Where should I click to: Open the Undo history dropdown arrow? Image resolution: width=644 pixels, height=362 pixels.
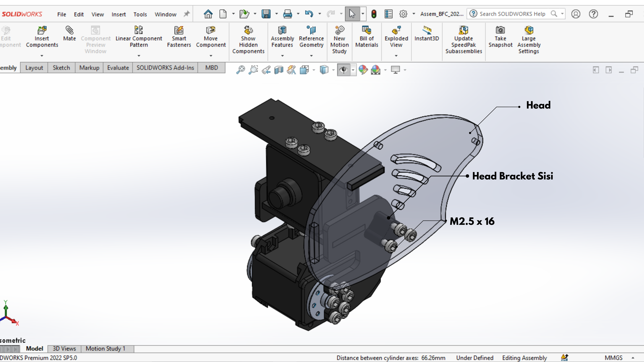(x=320, y=14)
